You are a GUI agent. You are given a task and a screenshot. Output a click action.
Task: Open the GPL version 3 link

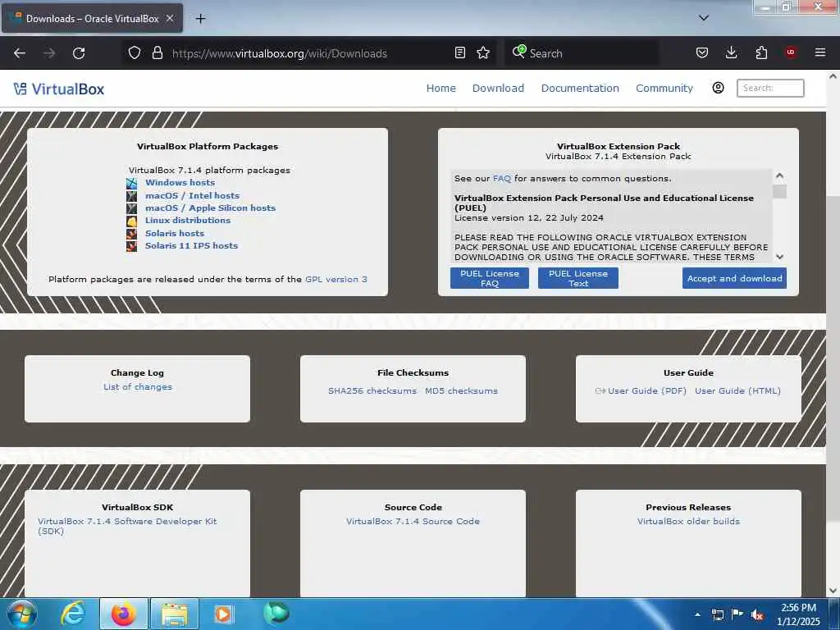[336, 279]
